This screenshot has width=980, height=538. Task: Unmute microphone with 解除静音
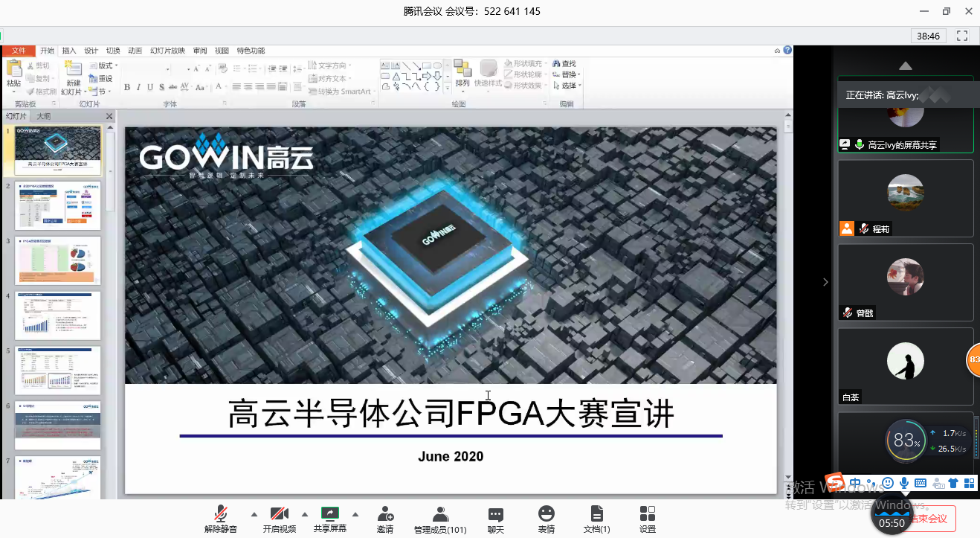pyautogui.click(x=221, y=519)
